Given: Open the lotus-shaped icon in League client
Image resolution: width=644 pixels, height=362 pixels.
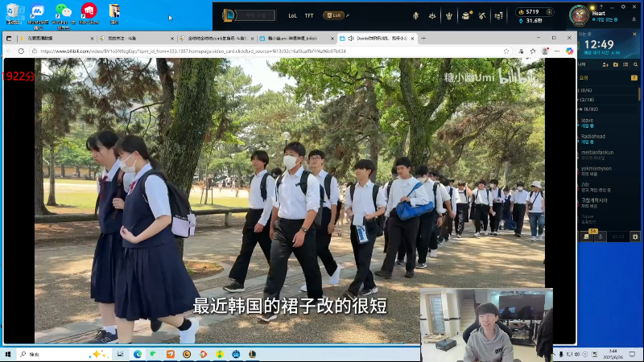Looking at the screenshot, I should (432, 15).
